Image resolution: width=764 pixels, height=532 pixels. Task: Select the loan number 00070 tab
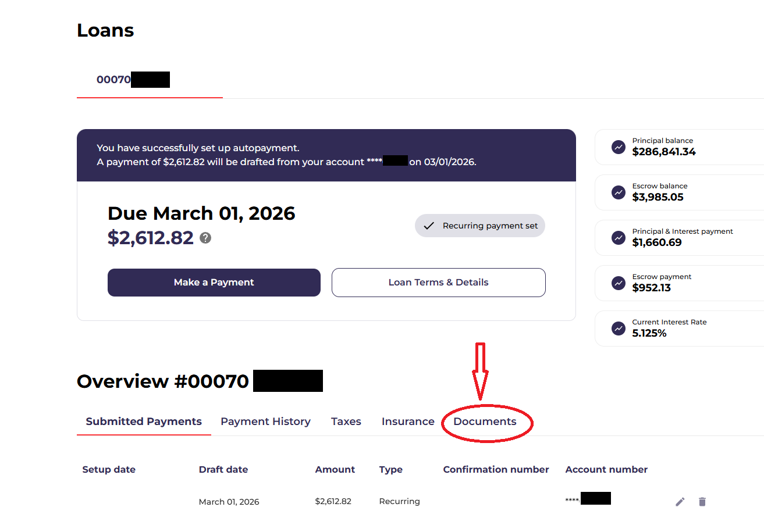click(x=133, y=80)
